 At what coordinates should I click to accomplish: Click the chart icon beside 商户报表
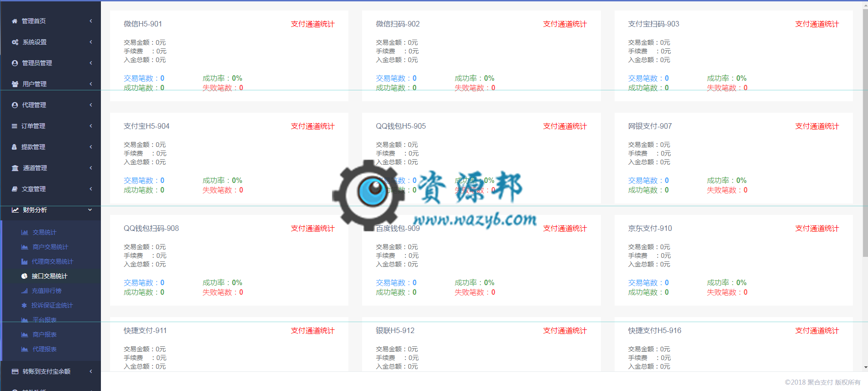point(25,334)
